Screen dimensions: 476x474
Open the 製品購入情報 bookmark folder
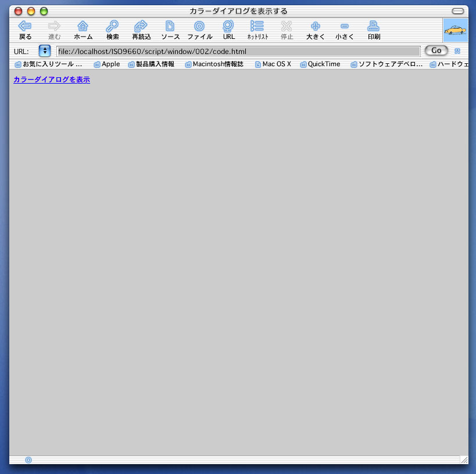pyautogui.click(x=151, y=64)
